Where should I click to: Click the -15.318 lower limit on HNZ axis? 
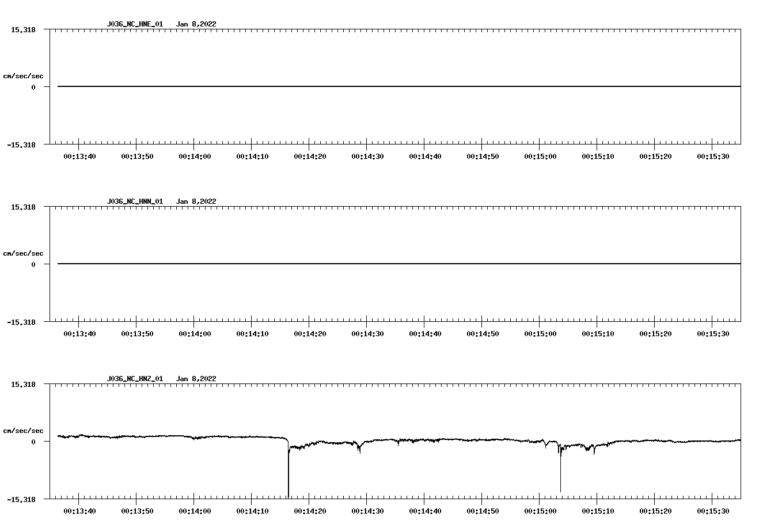(x=21, y=499)
